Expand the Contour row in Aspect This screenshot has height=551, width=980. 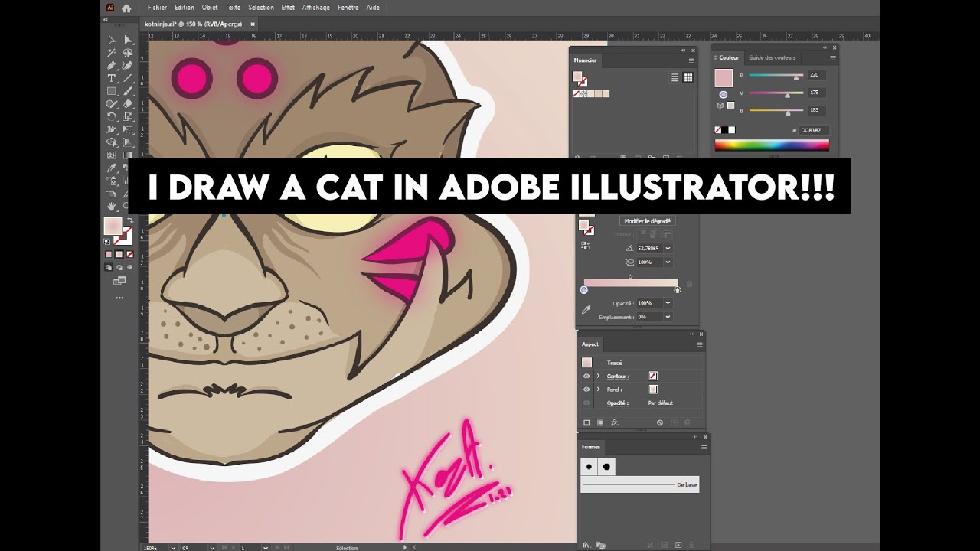click(x=598, y=376)
